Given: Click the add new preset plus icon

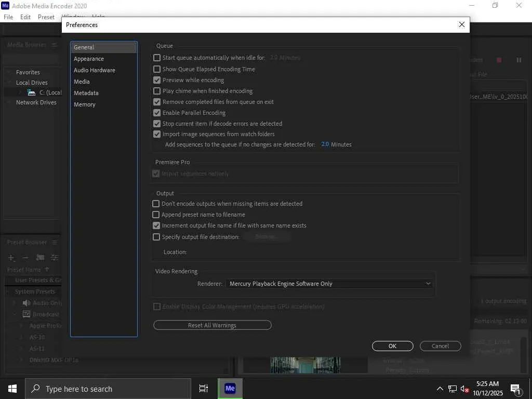Looking at the screenshot, I should pos(11,258).
